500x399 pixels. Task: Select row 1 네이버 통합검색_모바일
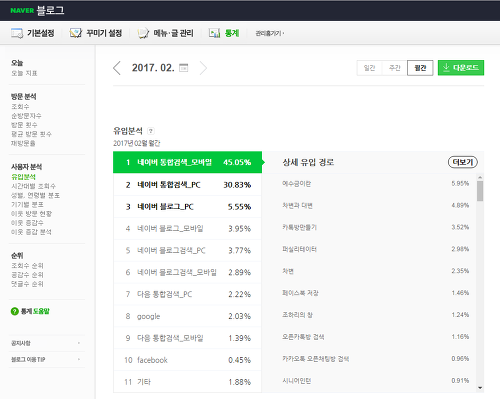(x=187, y=162)
